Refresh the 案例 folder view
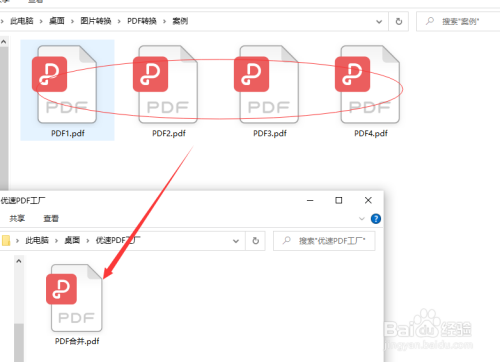 [399, 22]
